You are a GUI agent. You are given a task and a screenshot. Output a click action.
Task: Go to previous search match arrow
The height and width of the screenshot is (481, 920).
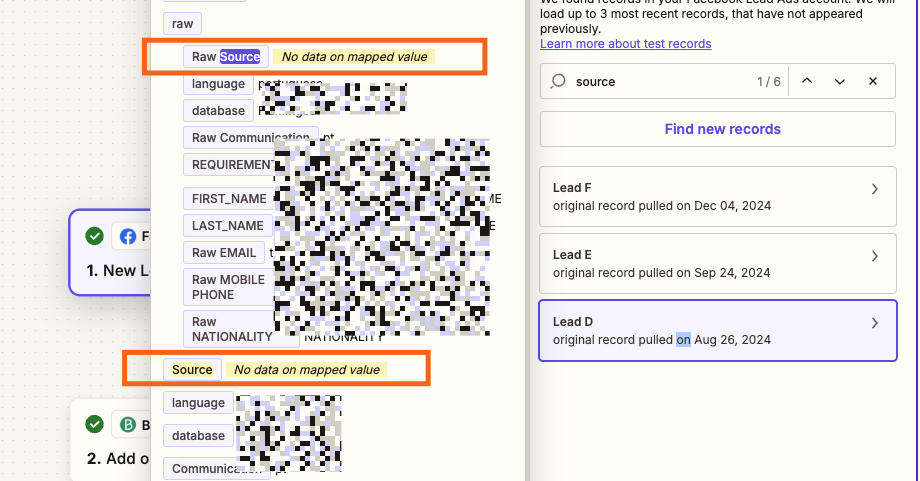coord(807,81)
